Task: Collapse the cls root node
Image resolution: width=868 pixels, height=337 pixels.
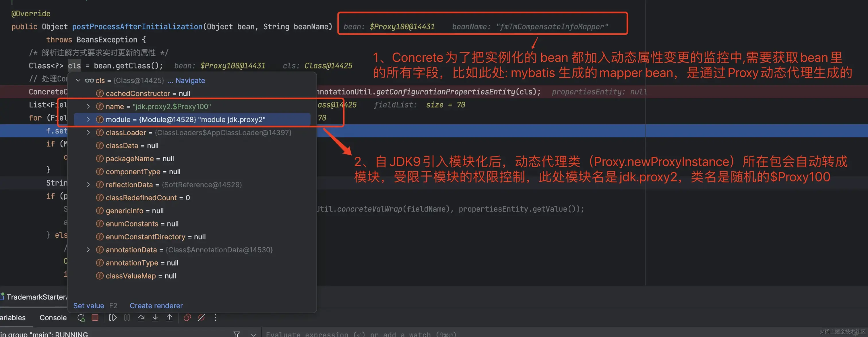Action: 78,81
